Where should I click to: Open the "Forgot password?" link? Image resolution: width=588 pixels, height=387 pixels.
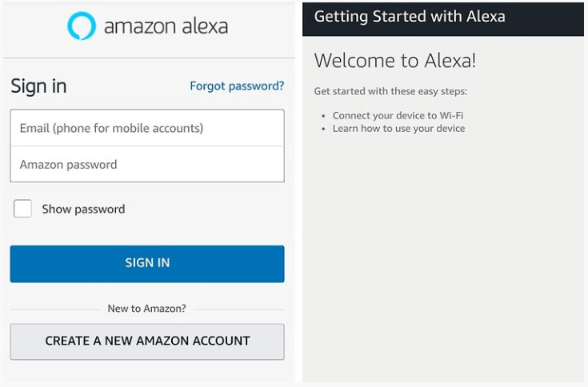[x=237, y=86]
